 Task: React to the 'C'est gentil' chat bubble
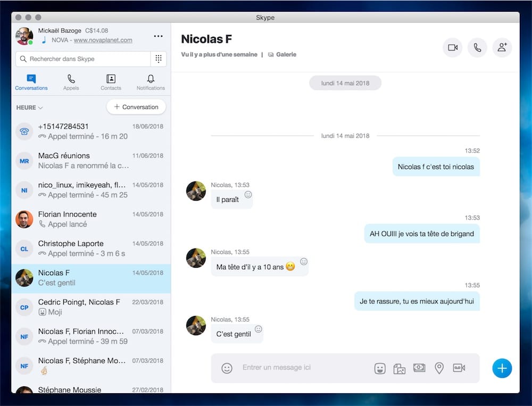click(x=259, y=329)
